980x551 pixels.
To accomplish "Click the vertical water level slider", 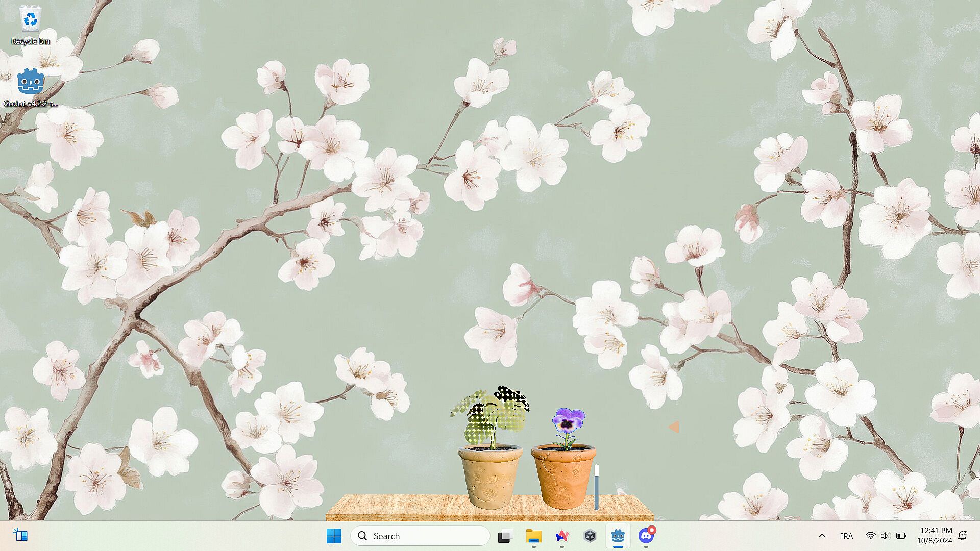I will point(596,487).
